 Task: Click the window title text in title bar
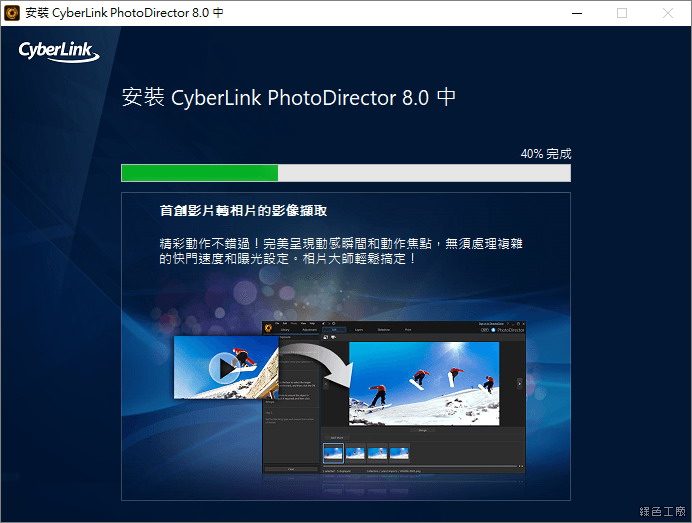tap(124, 13)
